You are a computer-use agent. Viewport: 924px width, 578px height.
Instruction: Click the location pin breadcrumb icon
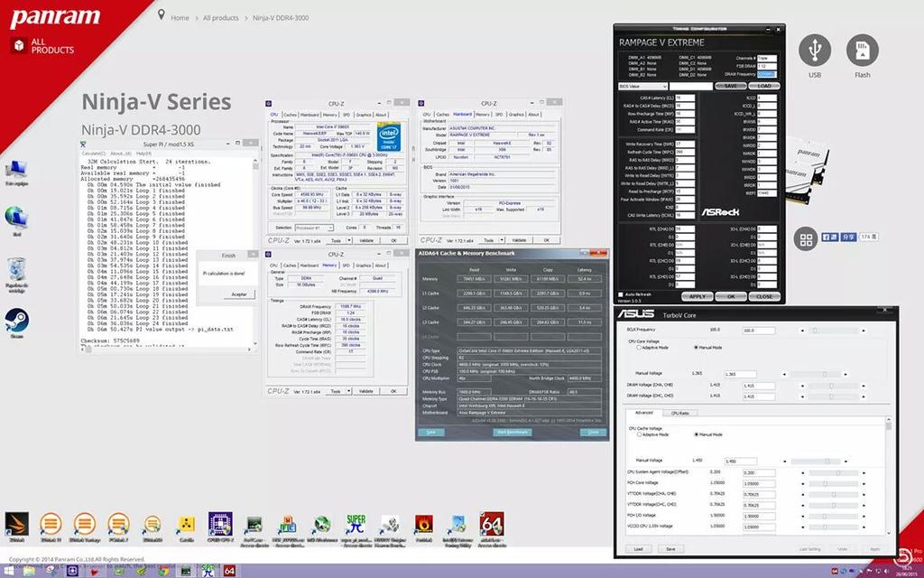(161, 14)
